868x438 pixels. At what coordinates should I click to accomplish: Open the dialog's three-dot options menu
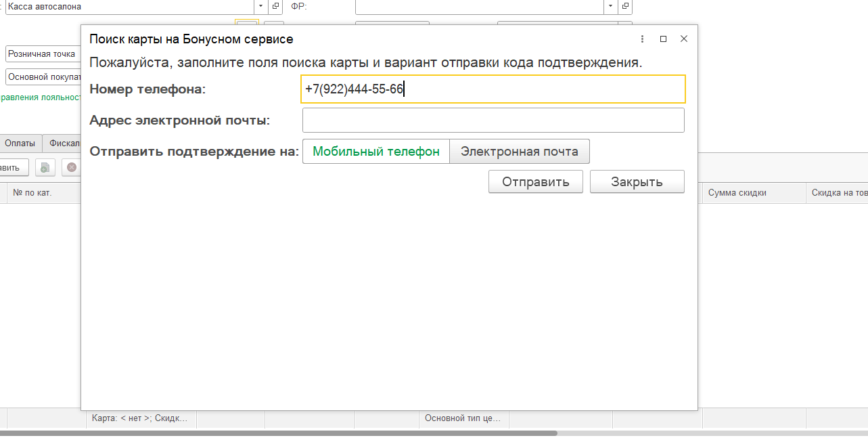click(x=642, y=39)
